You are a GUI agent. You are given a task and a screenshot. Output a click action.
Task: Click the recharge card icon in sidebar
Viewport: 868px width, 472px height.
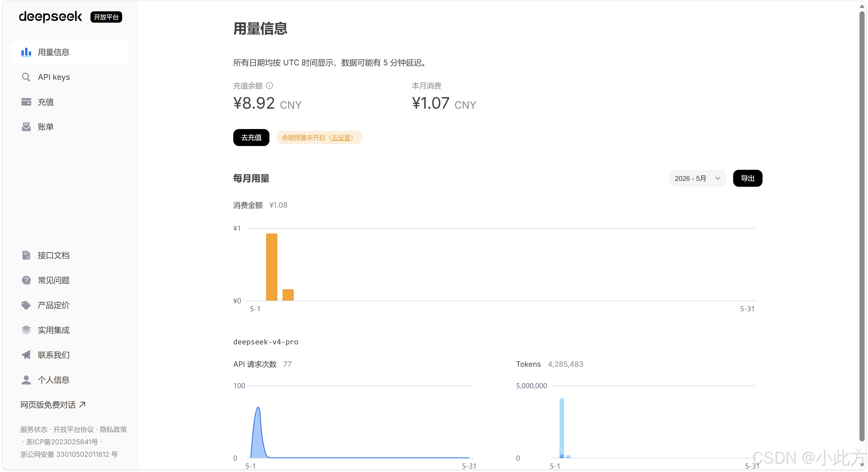point(26,102)
